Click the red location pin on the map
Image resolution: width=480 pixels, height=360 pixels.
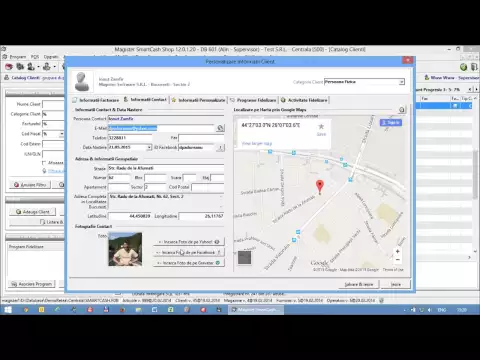[320, 187]
